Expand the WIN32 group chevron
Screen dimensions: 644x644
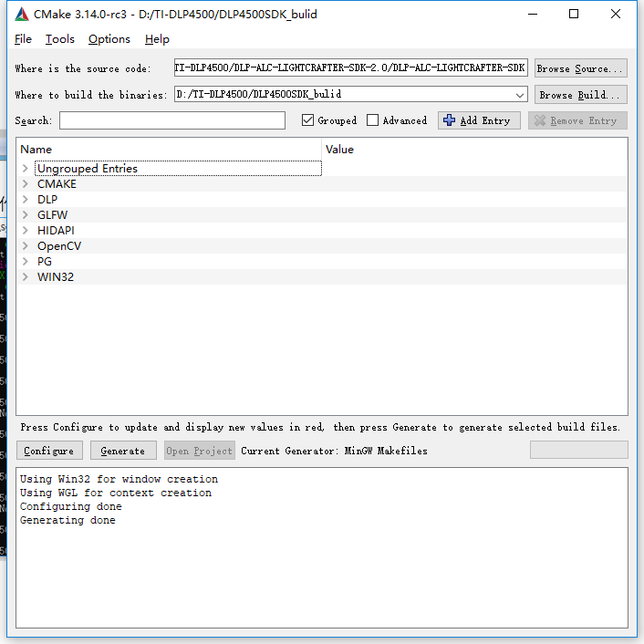point(25,276)
